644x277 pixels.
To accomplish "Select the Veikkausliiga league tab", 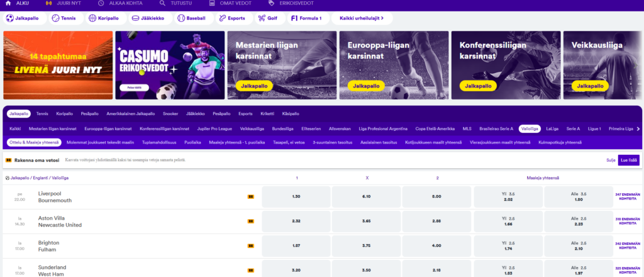I will point(252,128).
